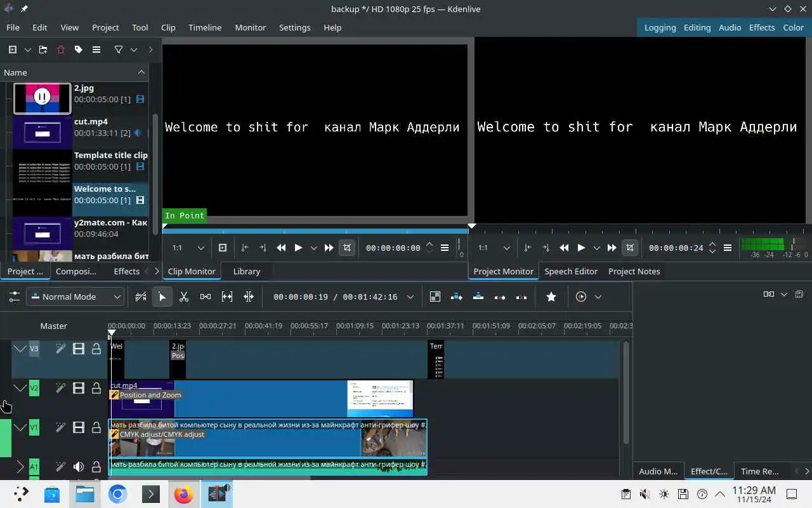Click the Position and Zoom effect label on cut.mp4 clip
This screenshot has width=812, height=508.
[x=146, y=395]
